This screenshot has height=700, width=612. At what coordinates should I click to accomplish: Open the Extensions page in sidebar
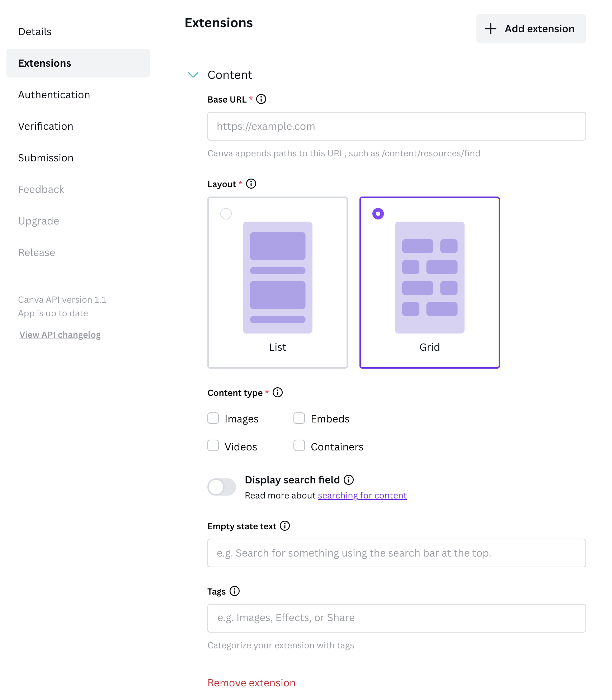(x=78, y=63)
